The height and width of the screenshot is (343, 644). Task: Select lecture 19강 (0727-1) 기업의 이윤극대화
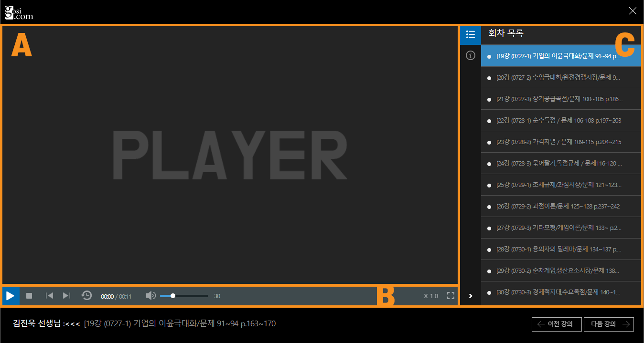(561, 56)
